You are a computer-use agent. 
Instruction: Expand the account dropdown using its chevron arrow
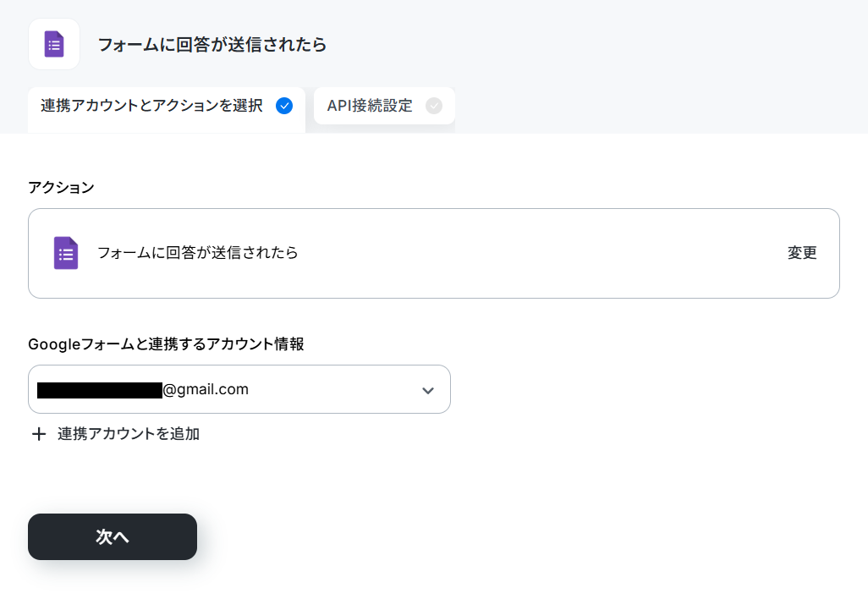(x=428, y=390)
